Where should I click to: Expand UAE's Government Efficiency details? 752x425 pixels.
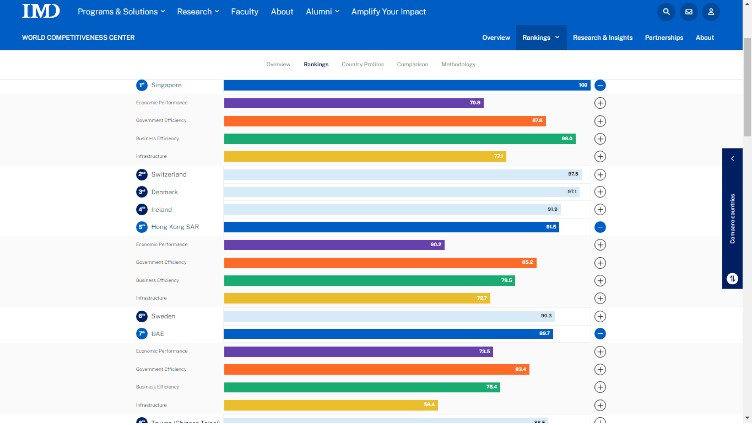point(600,369)
